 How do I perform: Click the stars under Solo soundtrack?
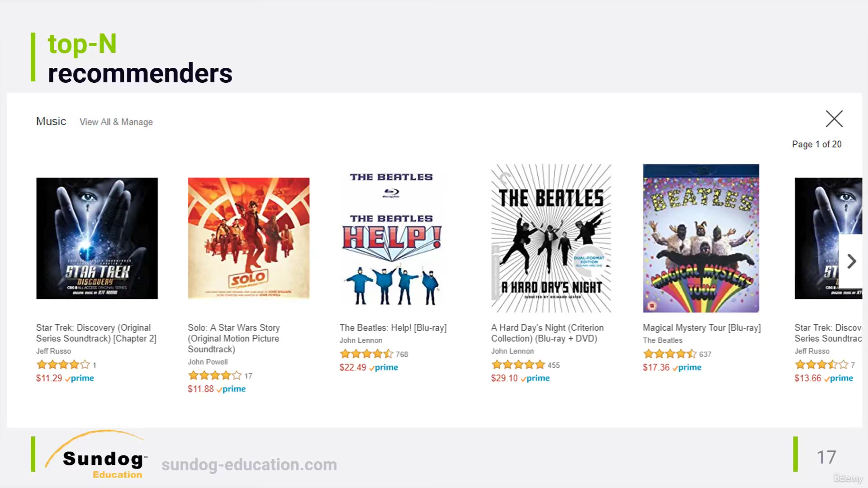coord(214,376)
